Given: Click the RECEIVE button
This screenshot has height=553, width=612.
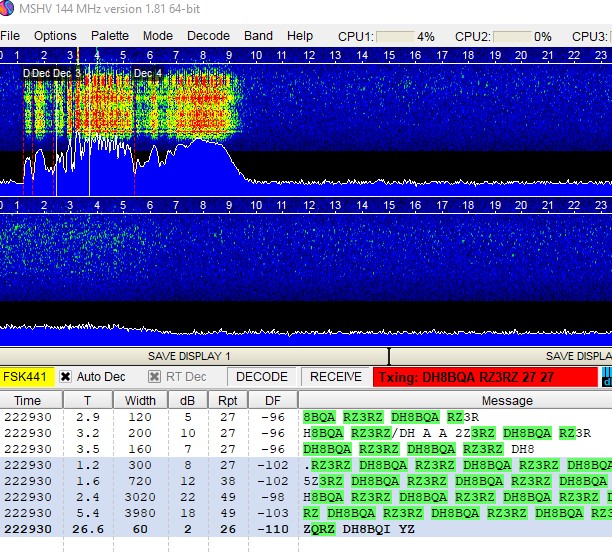Looking at the screenshot, I should (x=336, y=377).
